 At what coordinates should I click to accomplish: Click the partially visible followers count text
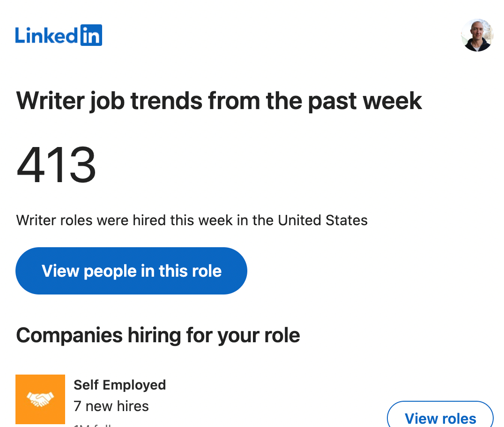94,424
